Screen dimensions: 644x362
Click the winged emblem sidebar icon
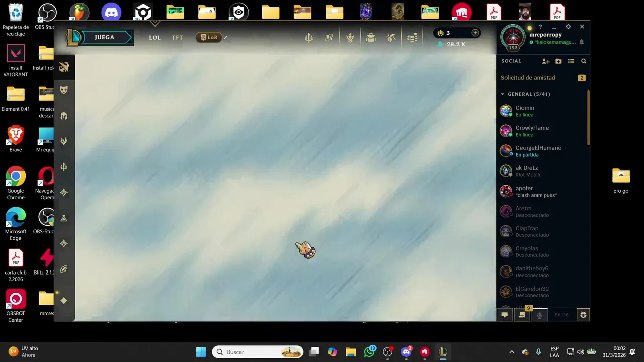64,67
